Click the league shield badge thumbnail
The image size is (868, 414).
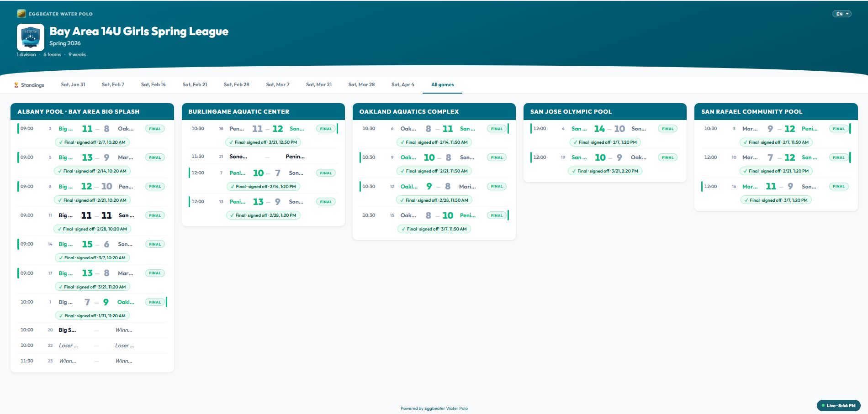31,37
